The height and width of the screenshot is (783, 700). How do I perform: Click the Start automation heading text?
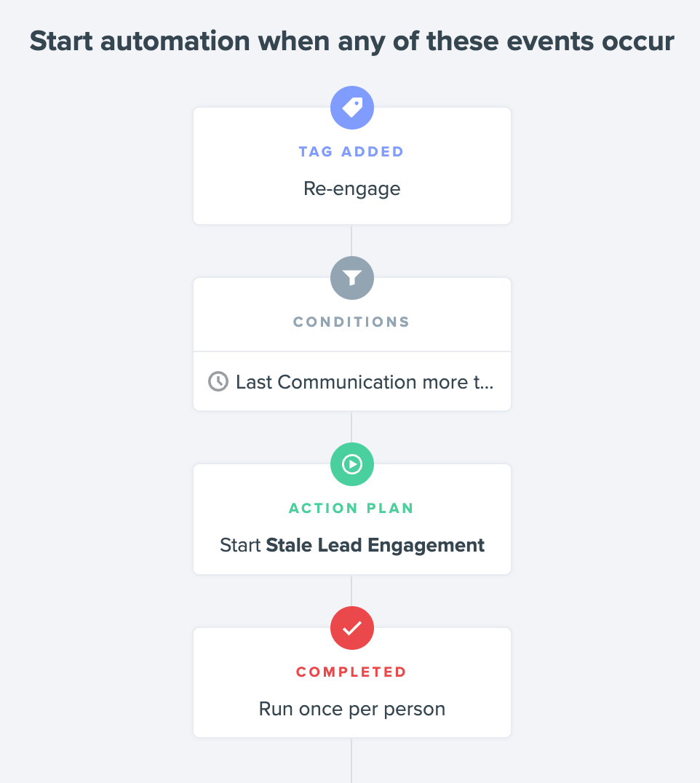click(x=352, y=41)
